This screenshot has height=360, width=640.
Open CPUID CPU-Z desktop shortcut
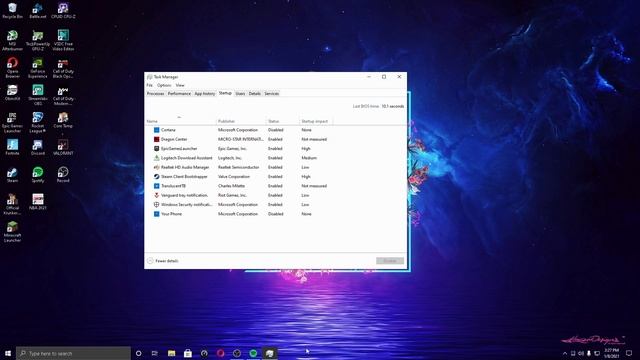(63, 11)
